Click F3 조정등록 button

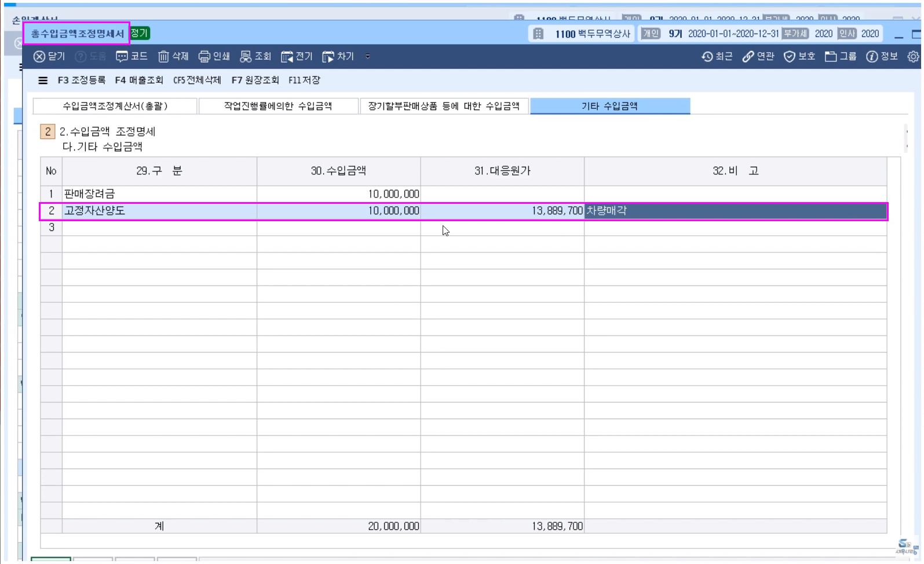click(82, 80)
